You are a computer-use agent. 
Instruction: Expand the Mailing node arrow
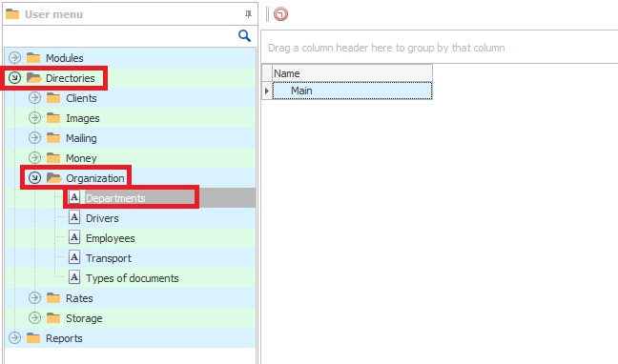tap(34, 137)
